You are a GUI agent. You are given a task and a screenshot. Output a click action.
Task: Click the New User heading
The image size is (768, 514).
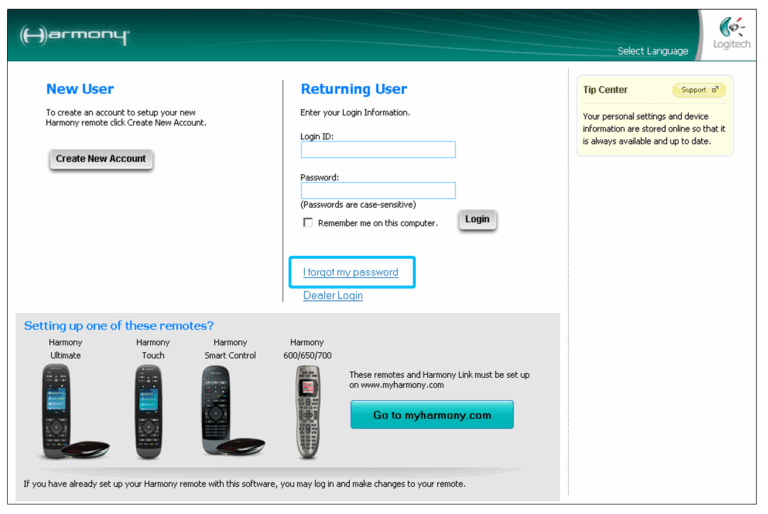click(x=80, y=89)
